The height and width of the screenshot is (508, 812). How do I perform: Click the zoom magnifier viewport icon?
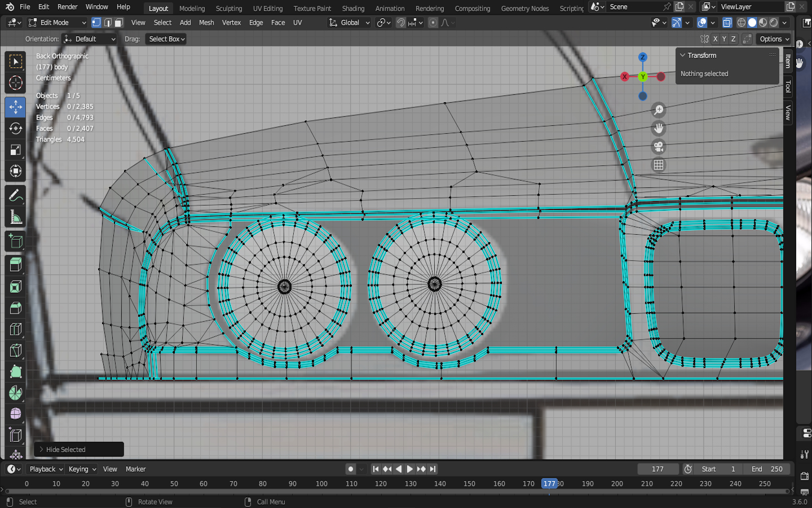(658, 110)
